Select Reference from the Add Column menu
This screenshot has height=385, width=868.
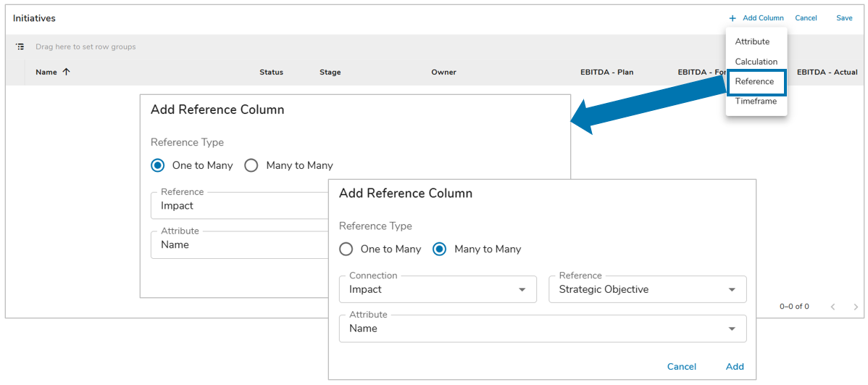click(x=754, y=82)
